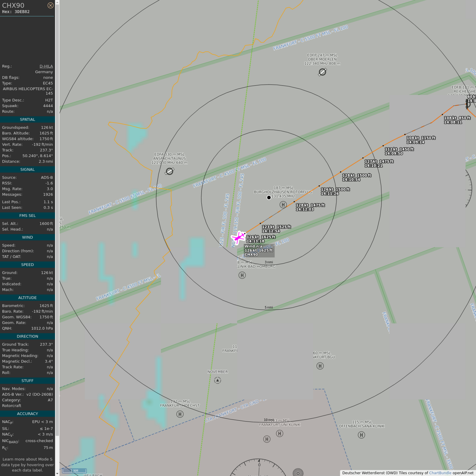Click the sidebar scroll-down arrow

pyautogui.click(x=57, y=473)
